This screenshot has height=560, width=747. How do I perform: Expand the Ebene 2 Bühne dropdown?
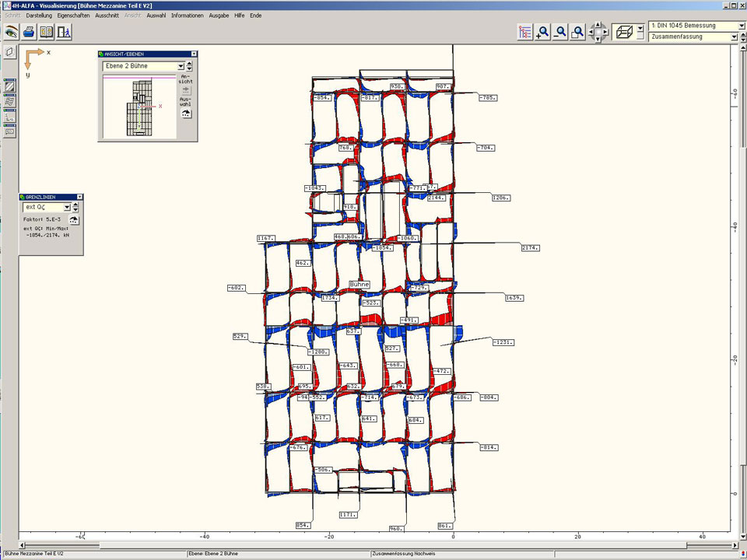tap(181, 67)
